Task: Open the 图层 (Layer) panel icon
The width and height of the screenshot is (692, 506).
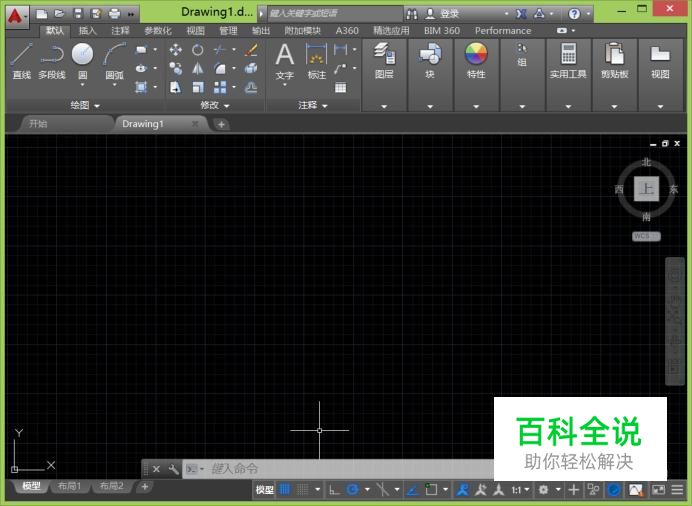Action: pyautogui.click(x=384, y=57)
